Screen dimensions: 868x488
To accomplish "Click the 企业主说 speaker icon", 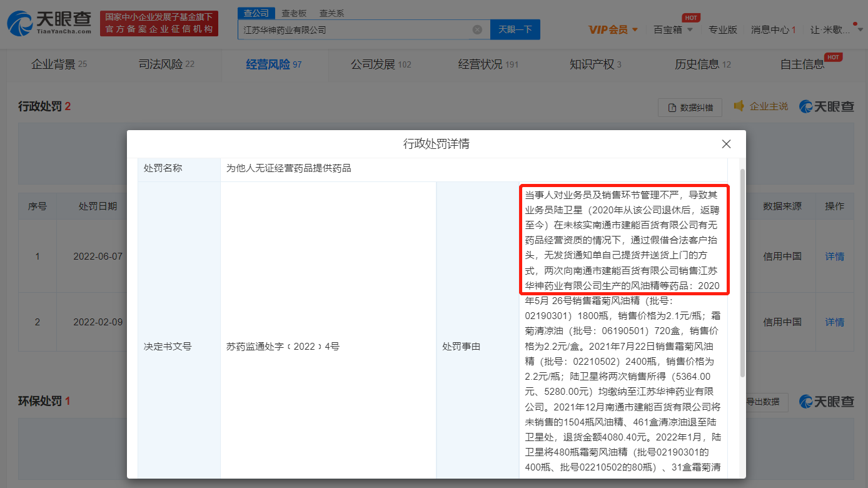I will point(739,106).
